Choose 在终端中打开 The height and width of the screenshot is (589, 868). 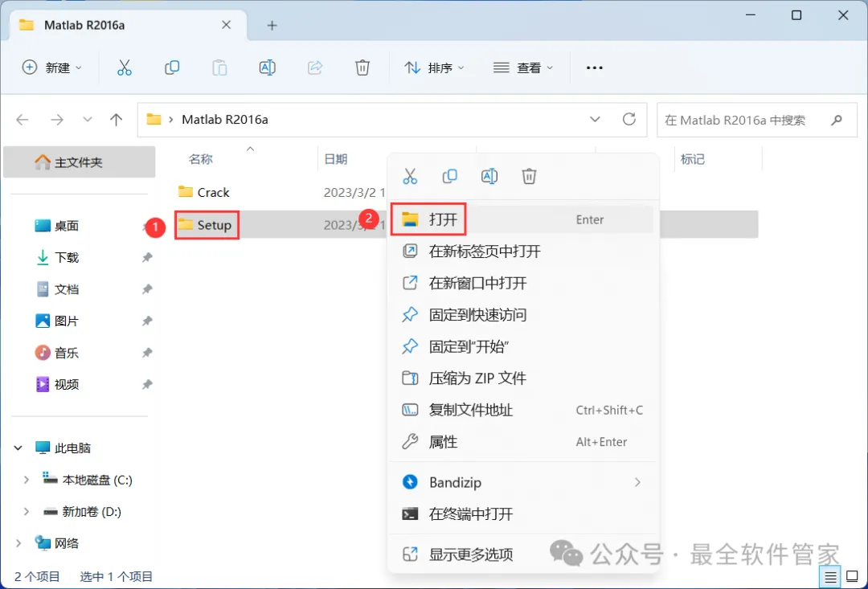coord(523,513)
